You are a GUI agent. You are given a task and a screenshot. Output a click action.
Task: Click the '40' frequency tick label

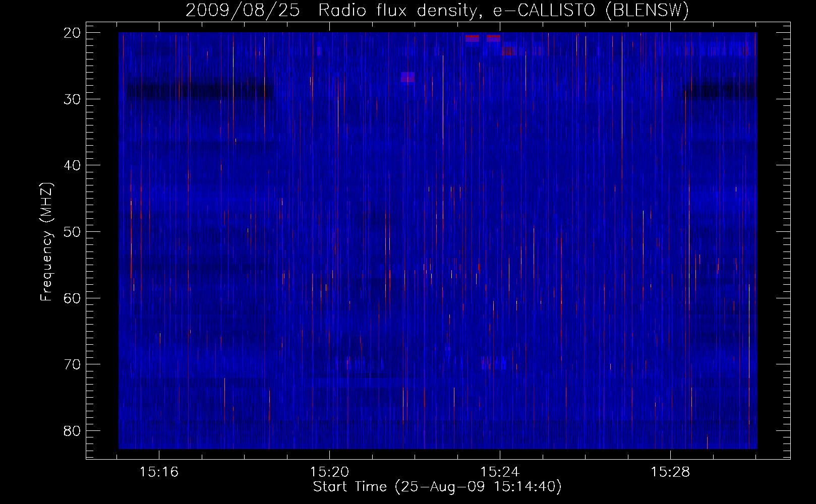(x=72, y=165)
